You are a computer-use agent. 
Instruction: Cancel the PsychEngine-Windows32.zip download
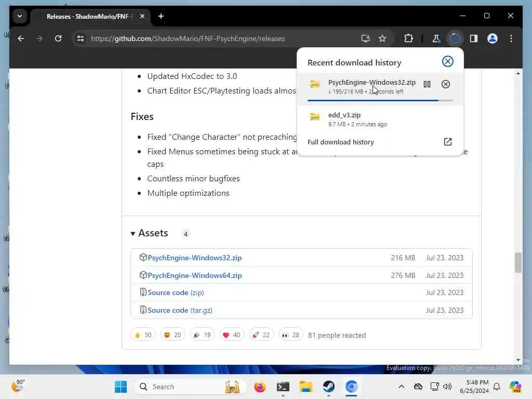pos(445,84)
